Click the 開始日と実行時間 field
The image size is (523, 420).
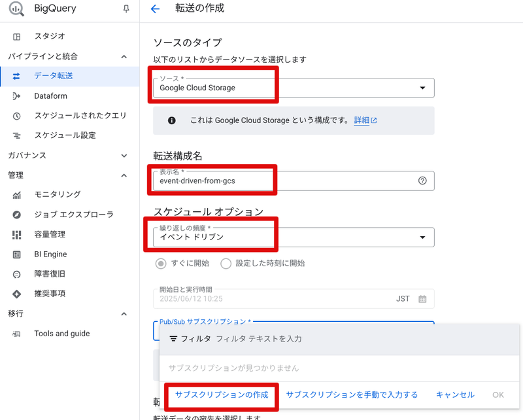coord(294,299)
